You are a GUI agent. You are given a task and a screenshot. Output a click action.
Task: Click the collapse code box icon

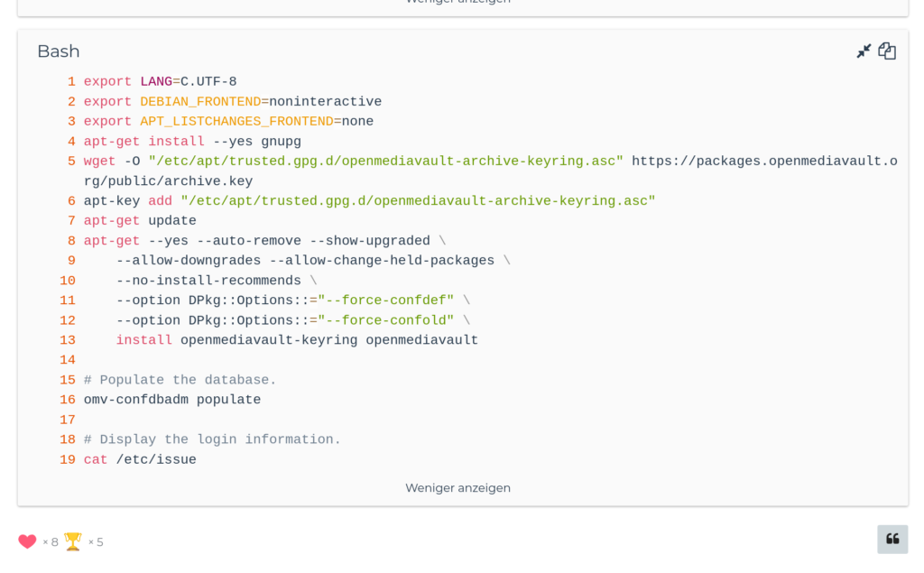point(864,51)
